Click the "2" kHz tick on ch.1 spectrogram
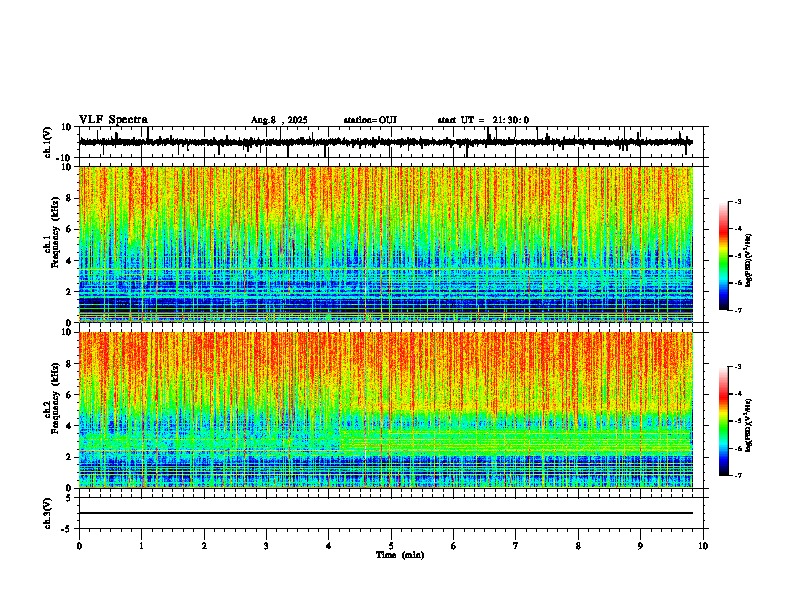792x612 pixels. (70, 291)
